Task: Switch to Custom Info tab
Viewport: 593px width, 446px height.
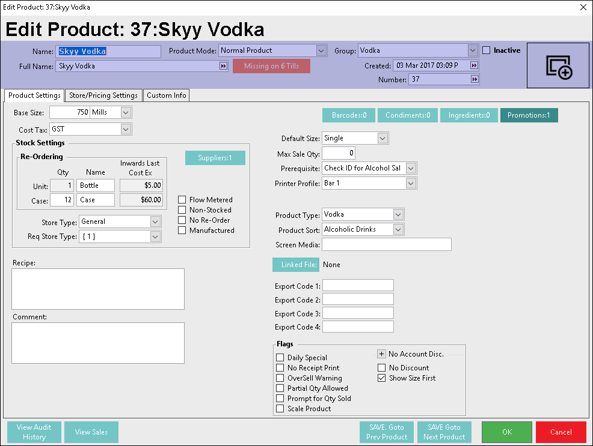Action: click(166, 95)
